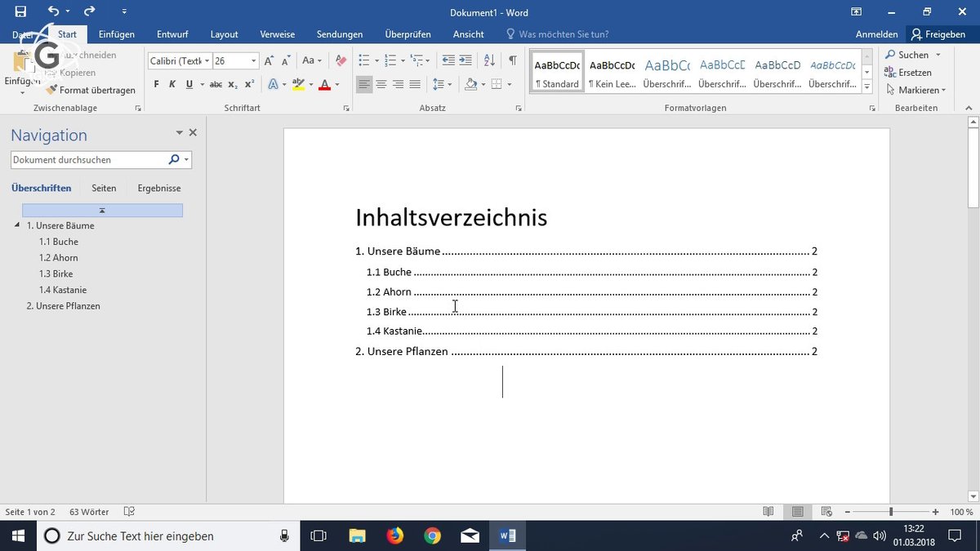Apply italic formatting using the K icon
Image resolution: width=980 pixels, height=551 pixels.
171,83
